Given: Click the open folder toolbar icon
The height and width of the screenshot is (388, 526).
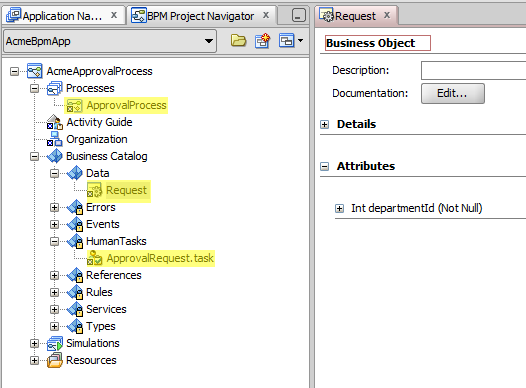Looking at the screenshot, I should click(239, 41).
